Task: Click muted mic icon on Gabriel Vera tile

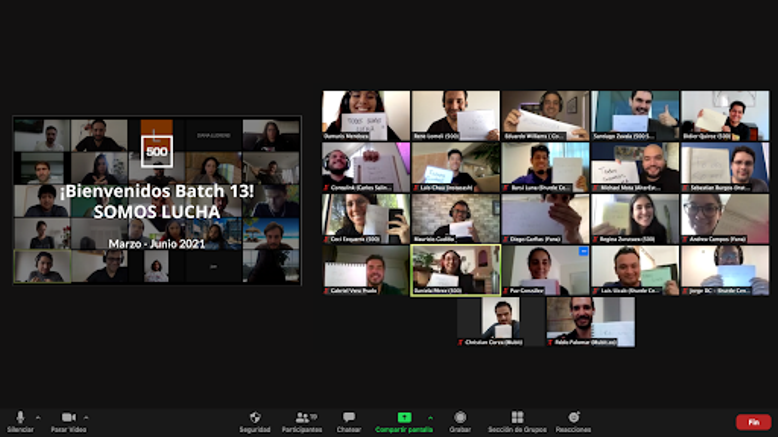Action: (327, 291)
